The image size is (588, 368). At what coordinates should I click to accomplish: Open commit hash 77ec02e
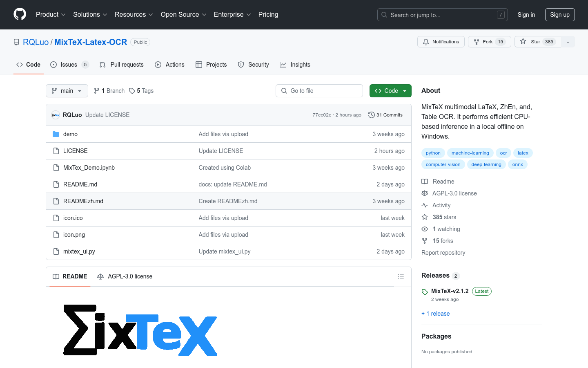coord(322,115)
